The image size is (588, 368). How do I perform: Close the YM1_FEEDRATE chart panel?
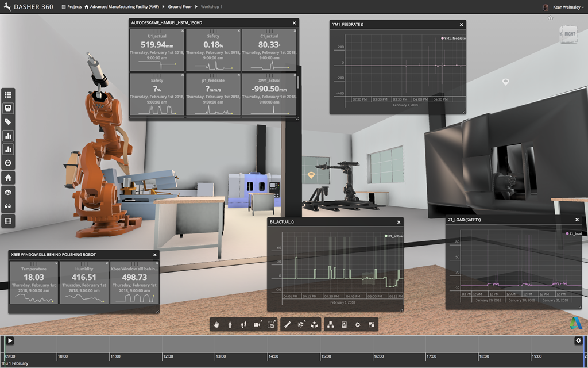point(461,24)
